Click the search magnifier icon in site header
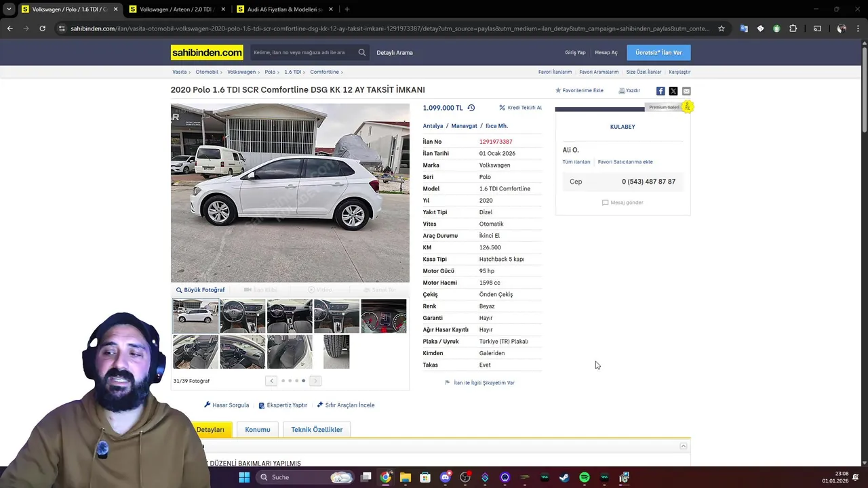868x488 pixels. click(x=362, y=52)
